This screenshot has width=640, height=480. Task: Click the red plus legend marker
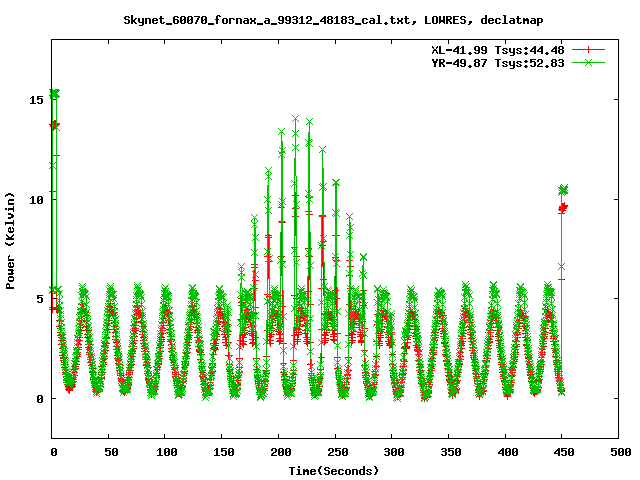(588, 50)
